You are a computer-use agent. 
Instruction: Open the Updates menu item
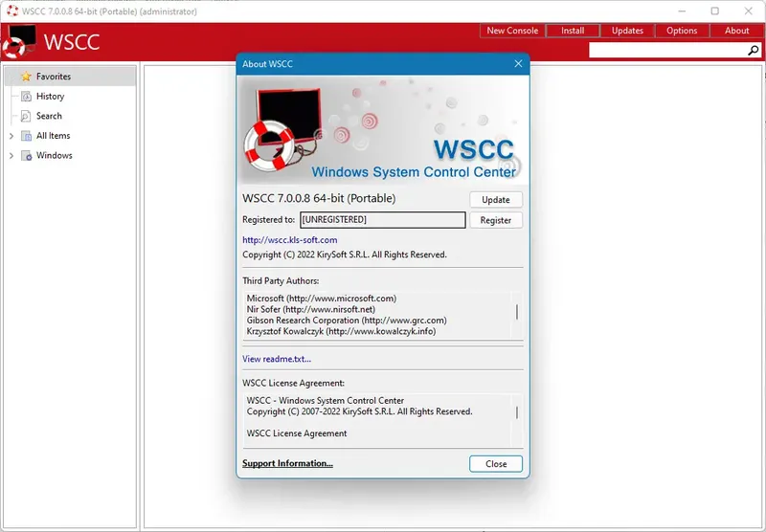tap(627, 31)
